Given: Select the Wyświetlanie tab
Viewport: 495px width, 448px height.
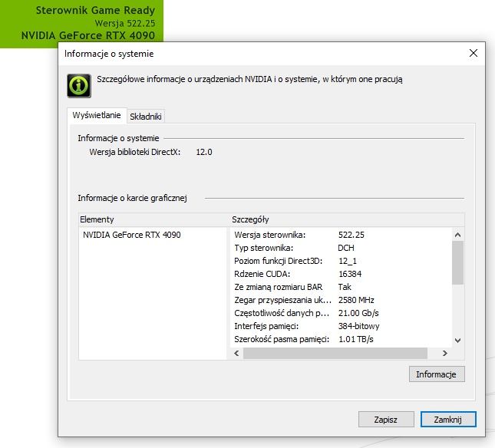Looking at the screenshot, I should pos(97,115).
